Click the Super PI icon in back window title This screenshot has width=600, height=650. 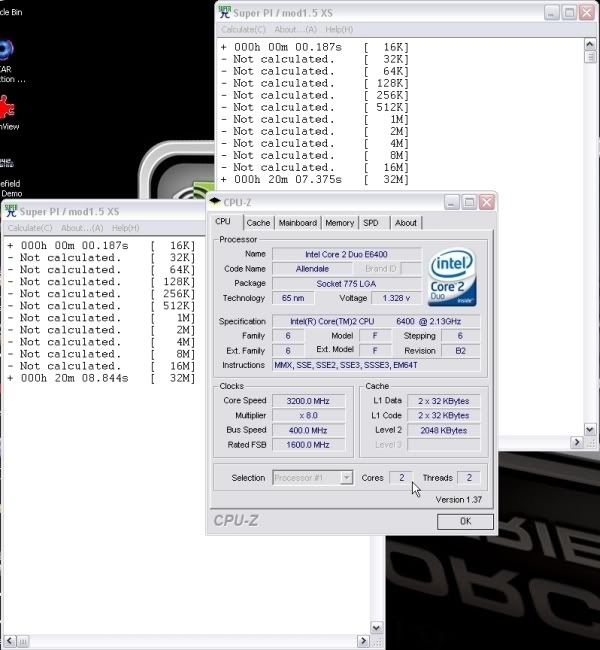pyautogui.click(x=224, y=12)
